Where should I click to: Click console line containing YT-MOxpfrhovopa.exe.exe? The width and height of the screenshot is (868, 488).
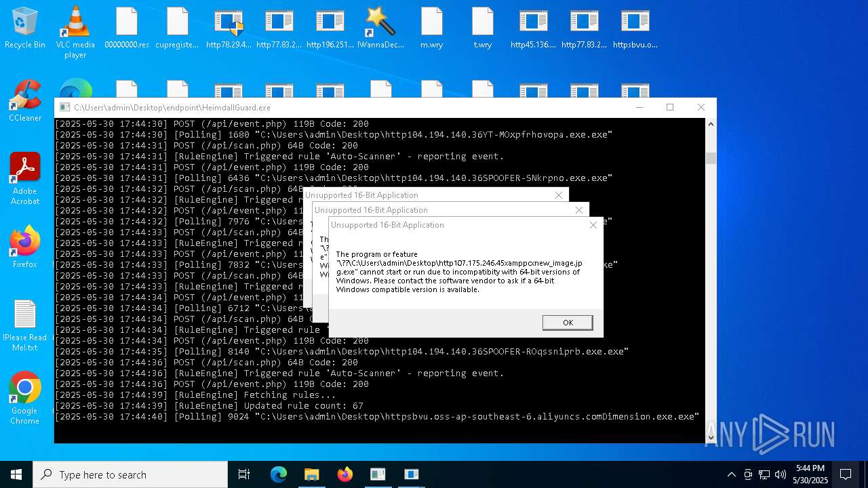pyautogui.click(x=334, y=134)
